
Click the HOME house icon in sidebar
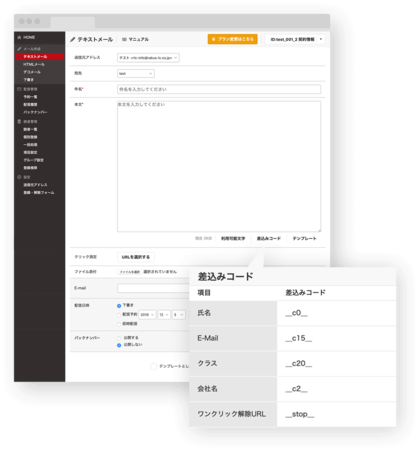19,37
